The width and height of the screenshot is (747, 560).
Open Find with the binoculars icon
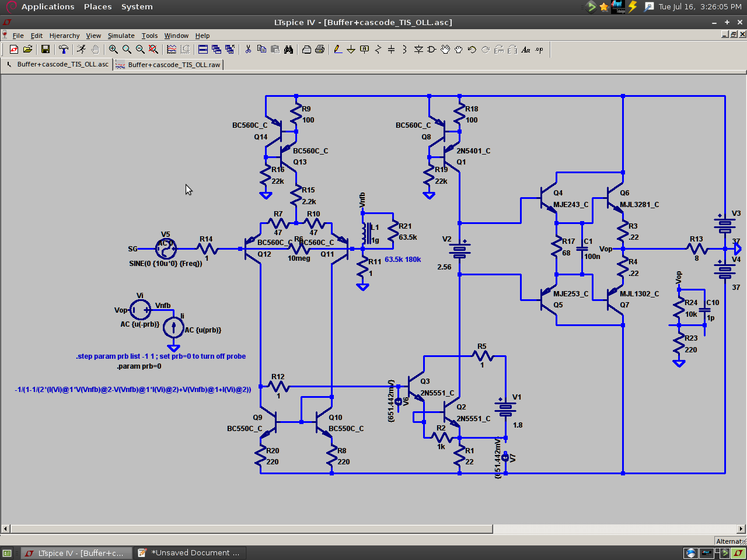click(x=288, y=50)
